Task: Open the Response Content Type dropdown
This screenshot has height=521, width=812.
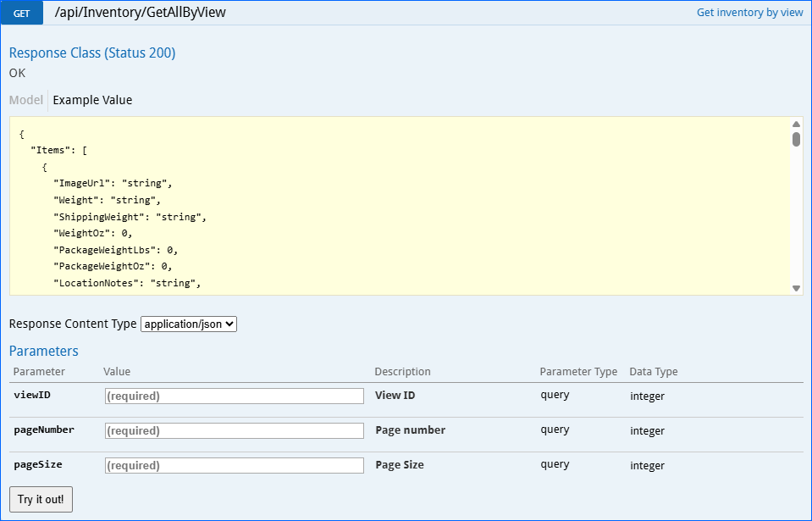Action: click(189, 324)
